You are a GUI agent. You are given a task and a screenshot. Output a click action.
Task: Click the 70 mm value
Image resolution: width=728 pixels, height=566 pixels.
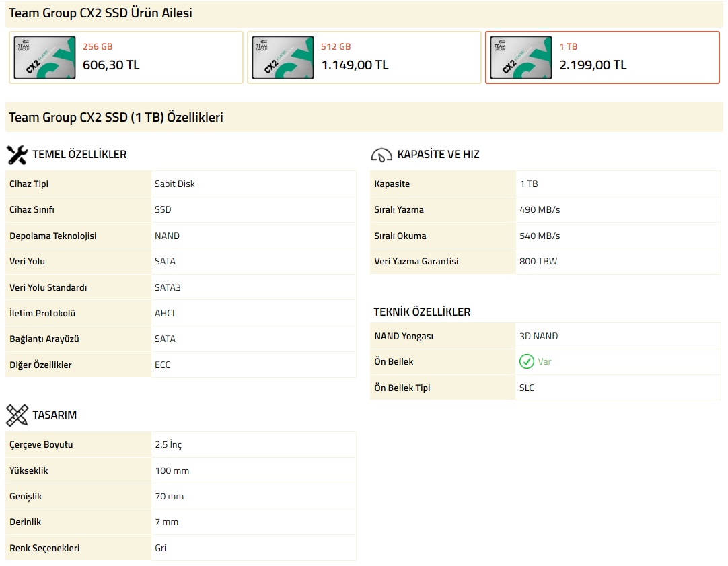tap(169, 497)
